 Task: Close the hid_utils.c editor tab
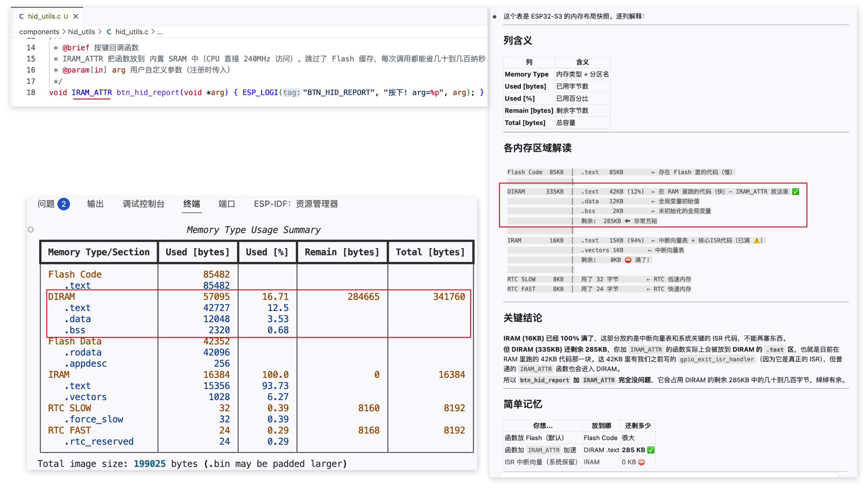coord(76,16)
